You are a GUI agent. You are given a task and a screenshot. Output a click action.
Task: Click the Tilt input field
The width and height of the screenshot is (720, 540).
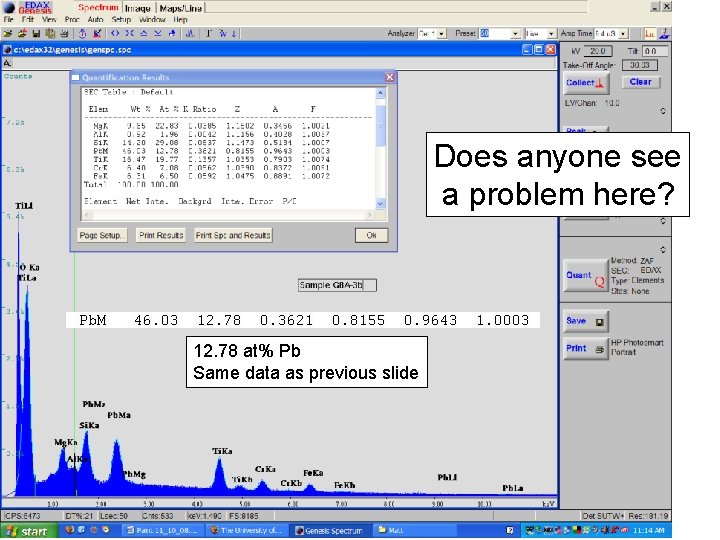(x=655, y=51)
